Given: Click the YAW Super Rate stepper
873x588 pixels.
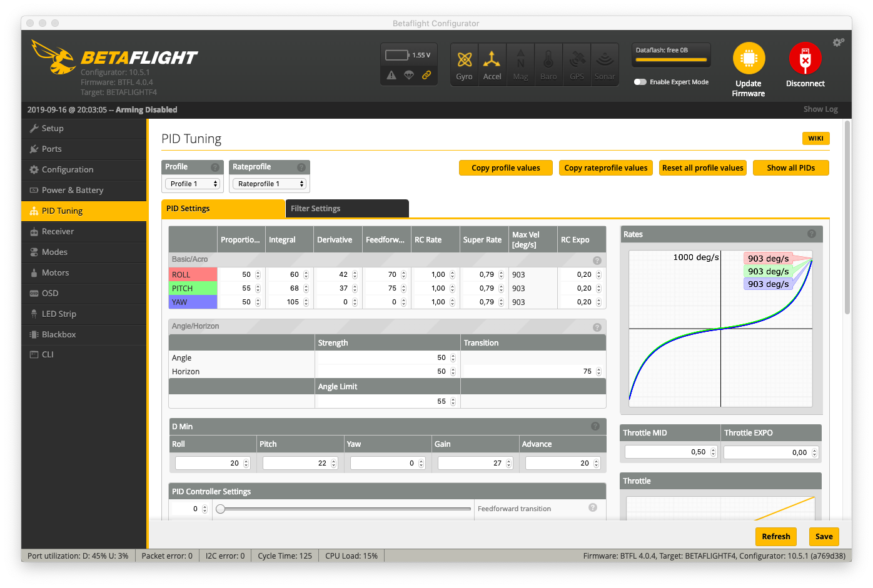Looking at the screenshot, I should click(501, 302).
